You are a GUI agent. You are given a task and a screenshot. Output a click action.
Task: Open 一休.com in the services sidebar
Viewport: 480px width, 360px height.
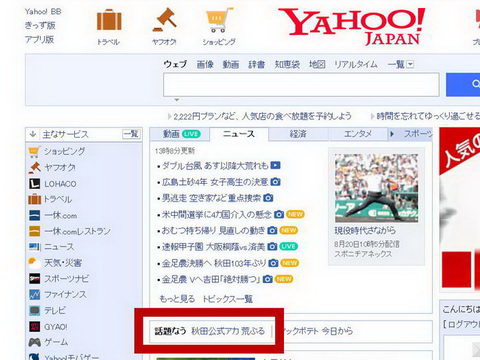click(x=60, y=215)
